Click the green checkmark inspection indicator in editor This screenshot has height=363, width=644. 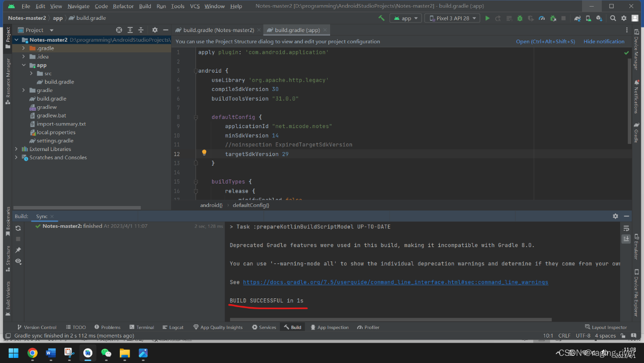coord(626,53)
